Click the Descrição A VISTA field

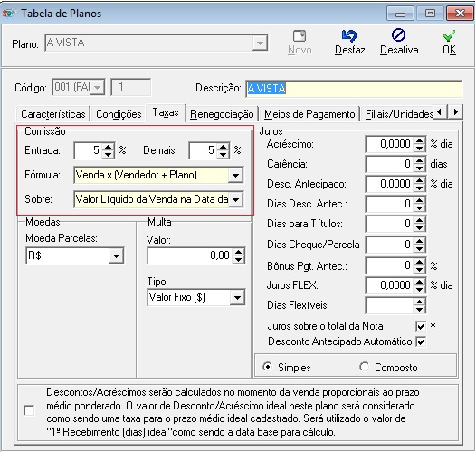click(354, 89)
